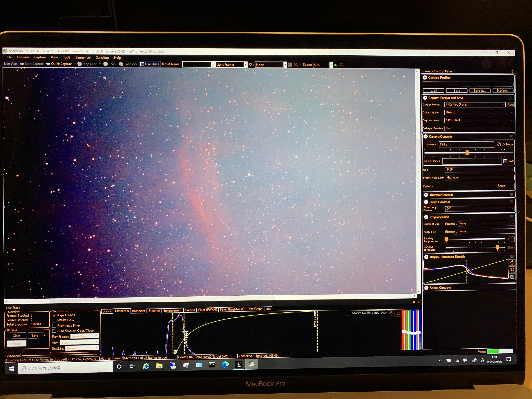Click the red reticule overlay icon
The width and height of the screenshot is (532, 399).
(296, 65)
